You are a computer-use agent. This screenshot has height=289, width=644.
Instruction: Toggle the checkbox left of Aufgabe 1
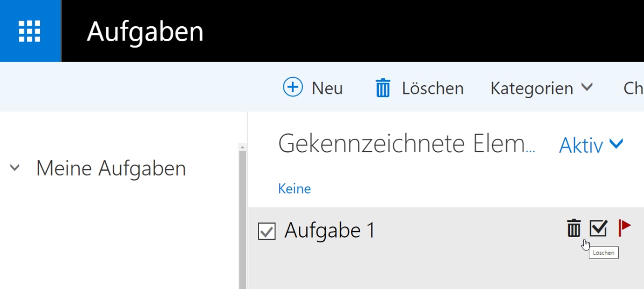(x=267, y=232)
